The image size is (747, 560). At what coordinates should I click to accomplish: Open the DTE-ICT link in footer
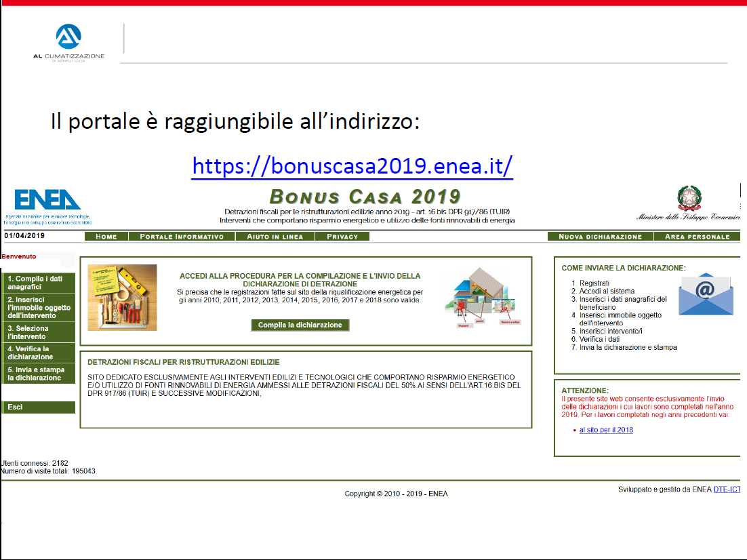point(727,489)
